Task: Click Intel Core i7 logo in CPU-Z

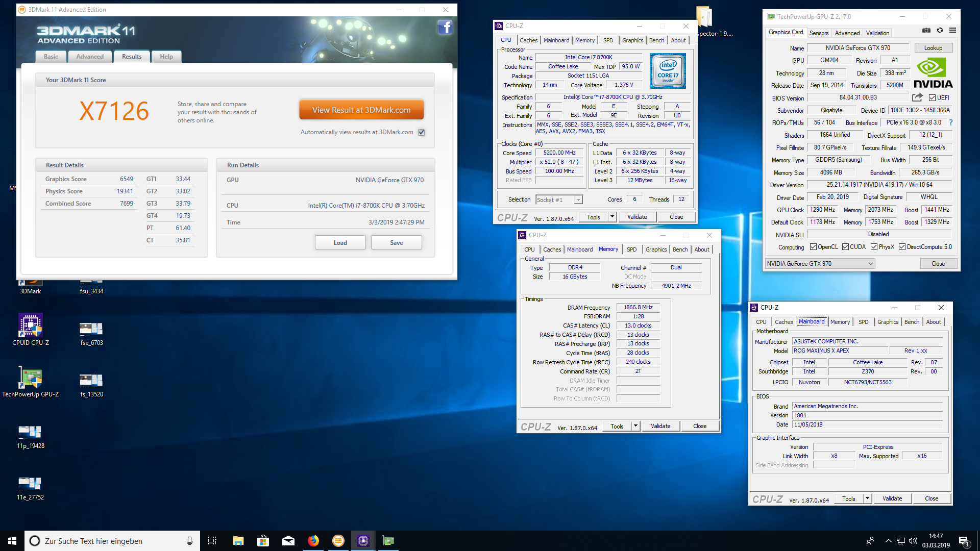Action: click(668, 71)
